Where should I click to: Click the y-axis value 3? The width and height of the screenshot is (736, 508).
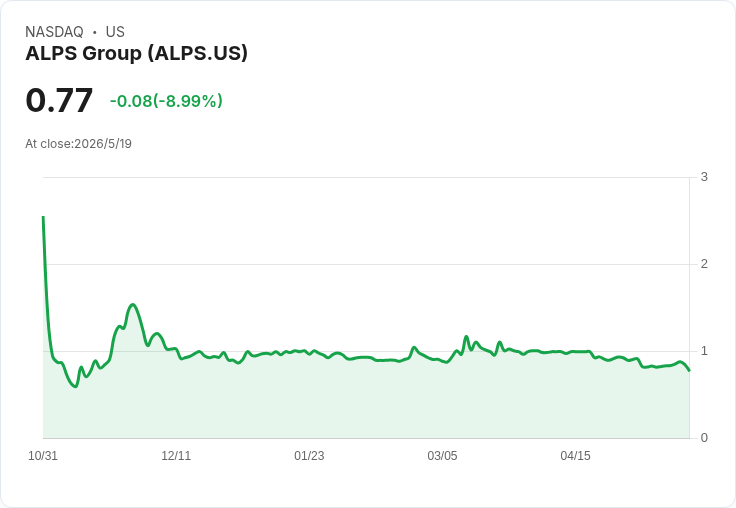click(704, 177)
